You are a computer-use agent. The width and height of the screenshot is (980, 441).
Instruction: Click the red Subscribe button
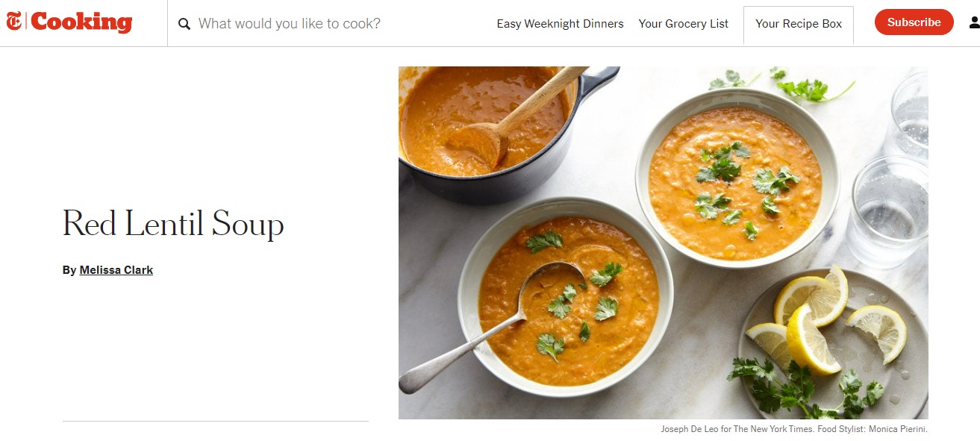[914, 22]
